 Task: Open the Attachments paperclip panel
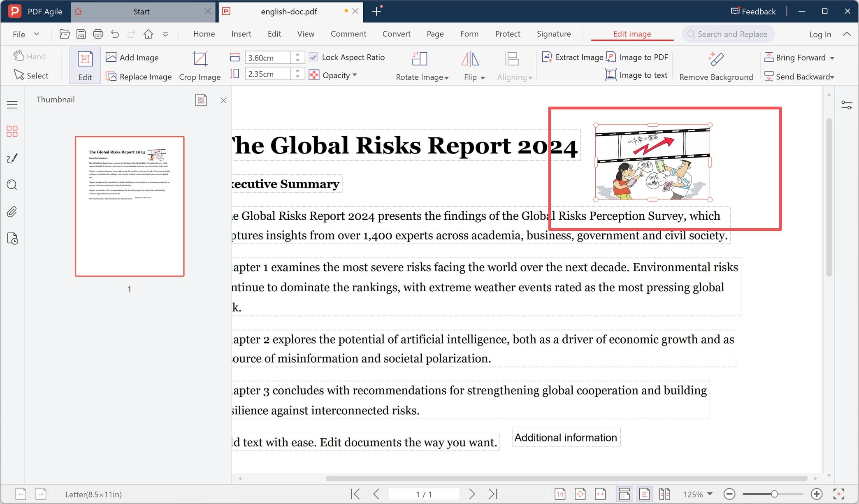[12, 212]
